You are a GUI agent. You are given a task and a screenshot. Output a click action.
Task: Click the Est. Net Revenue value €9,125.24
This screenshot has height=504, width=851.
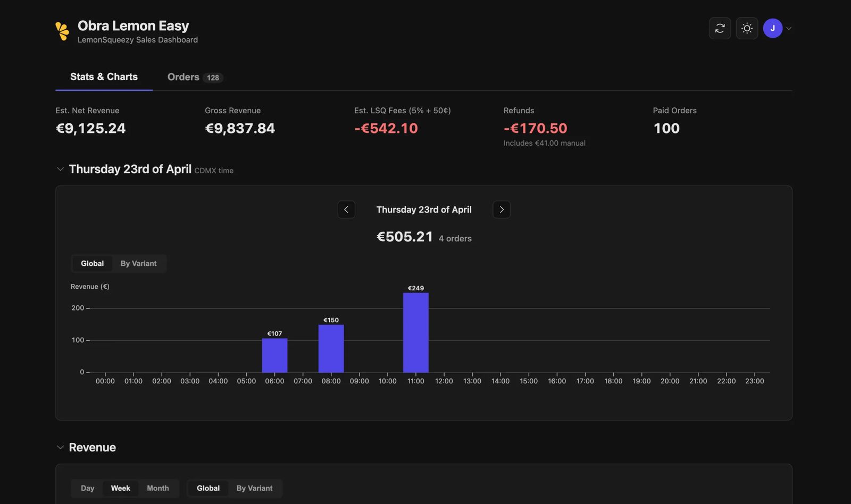tap(90, 129)
